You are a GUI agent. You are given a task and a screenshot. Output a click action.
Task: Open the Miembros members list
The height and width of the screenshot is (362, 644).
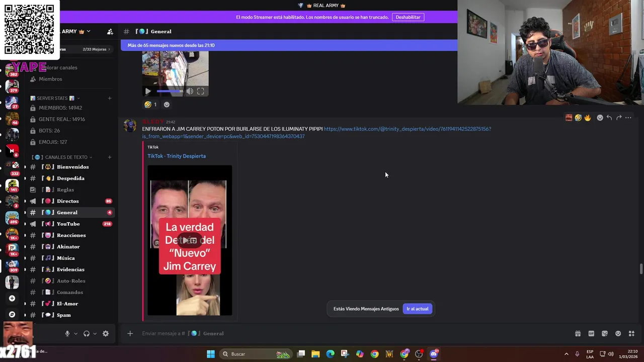pos(50,79)
